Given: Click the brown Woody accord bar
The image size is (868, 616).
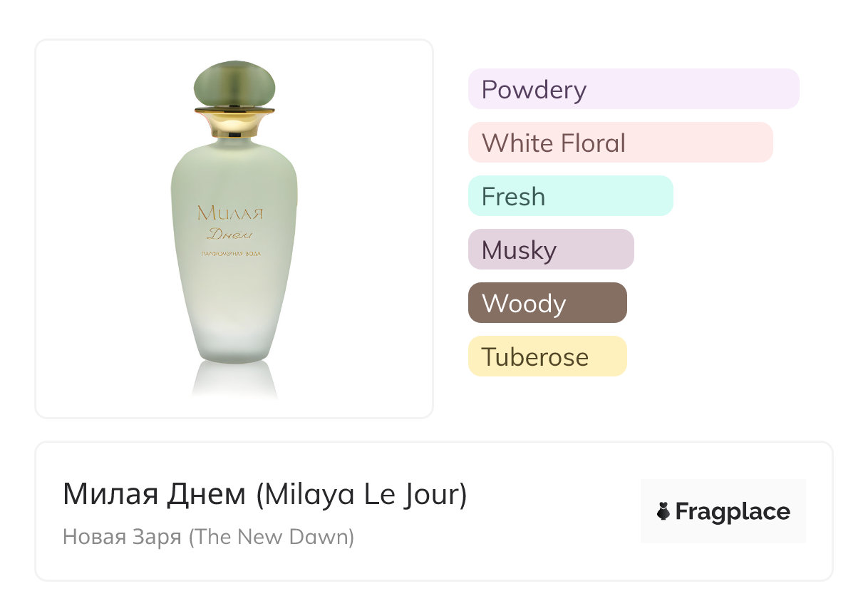Looking at the screenshot, I should click(x=547, y=303).
